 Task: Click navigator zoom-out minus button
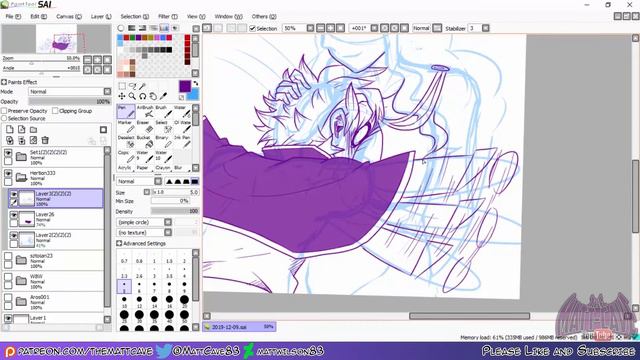pyautogui.click(x=87, y=60)
